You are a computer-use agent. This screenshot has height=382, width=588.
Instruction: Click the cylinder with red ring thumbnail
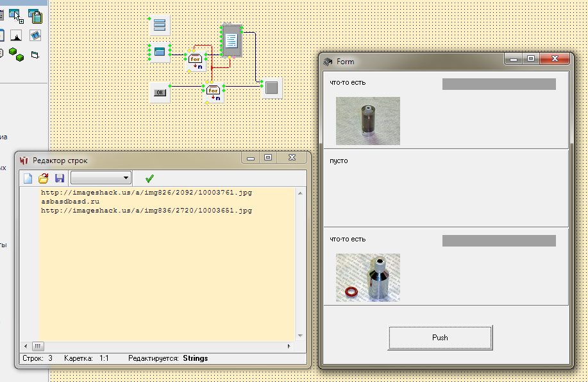(x=367, y=277)
